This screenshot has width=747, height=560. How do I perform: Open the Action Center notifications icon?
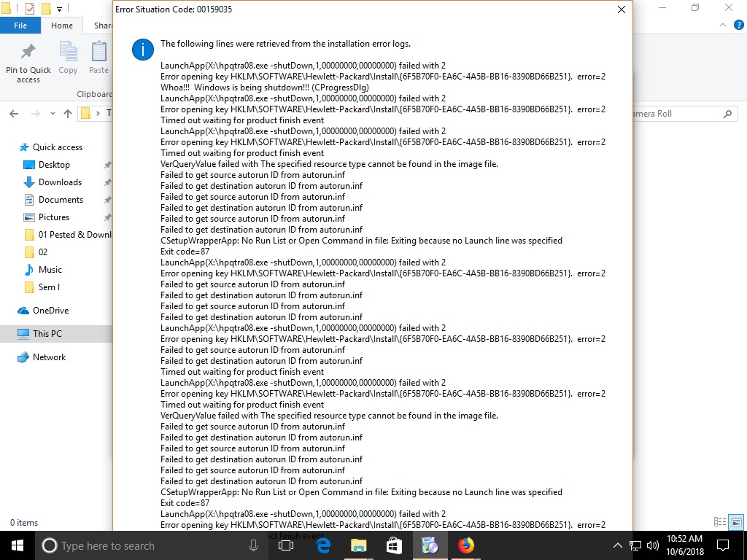point(723,545)
